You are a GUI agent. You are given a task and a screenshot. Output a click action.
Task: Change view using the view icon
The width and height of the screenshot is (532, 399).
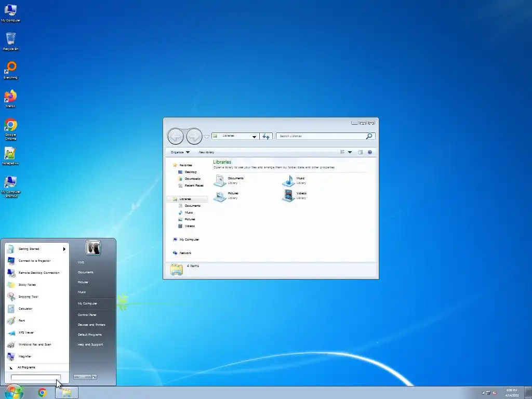[342, 152]
